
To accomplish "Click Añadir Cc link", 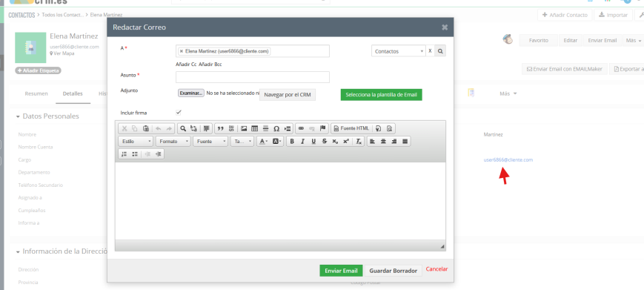I will point(186,65).
